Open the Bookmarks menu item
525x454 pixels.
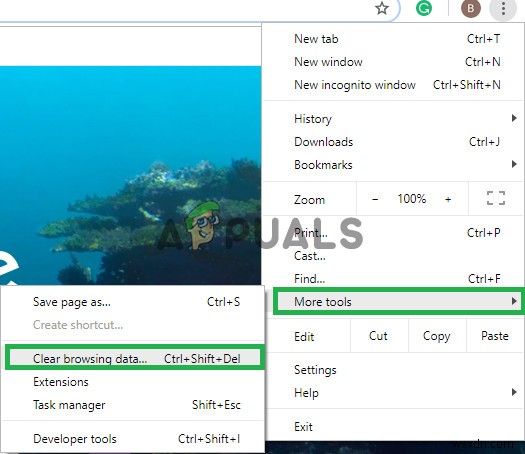click(393, 165)
